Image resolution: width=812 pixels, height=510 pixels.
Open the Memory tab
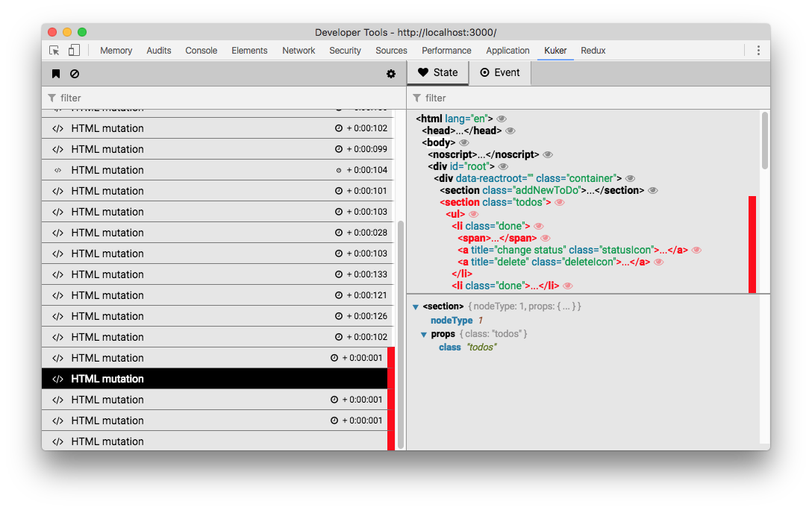tap(116, 50)
